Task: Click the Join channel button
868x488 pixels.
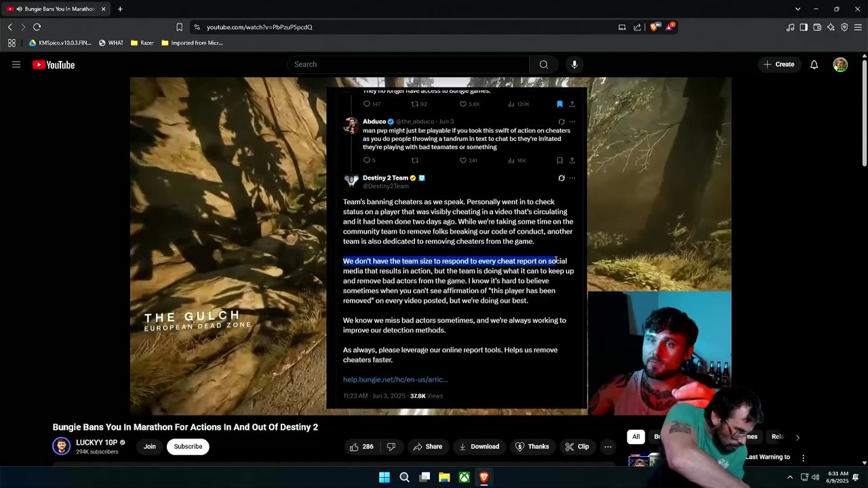Action: coord(150,447)
